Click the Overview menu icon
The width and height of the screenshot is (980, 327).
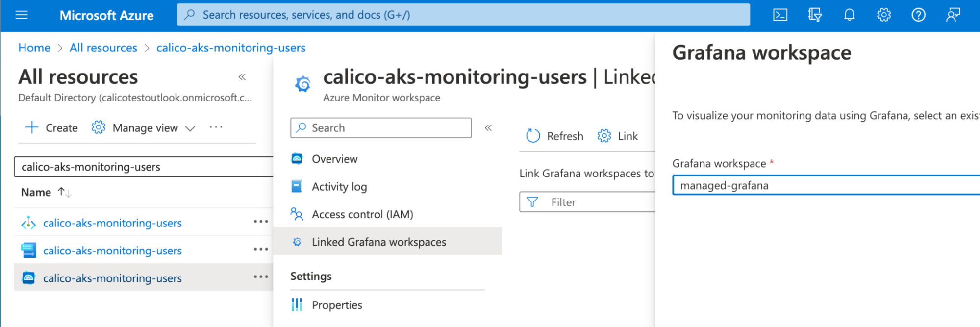[297, 158]
